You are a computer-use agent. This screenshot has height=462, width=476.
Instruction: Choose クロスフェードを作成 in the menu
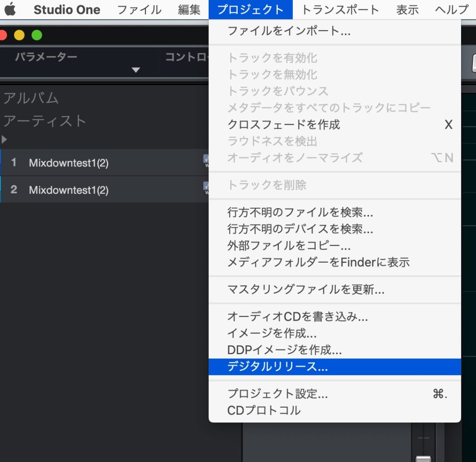(x=284, y=125)
